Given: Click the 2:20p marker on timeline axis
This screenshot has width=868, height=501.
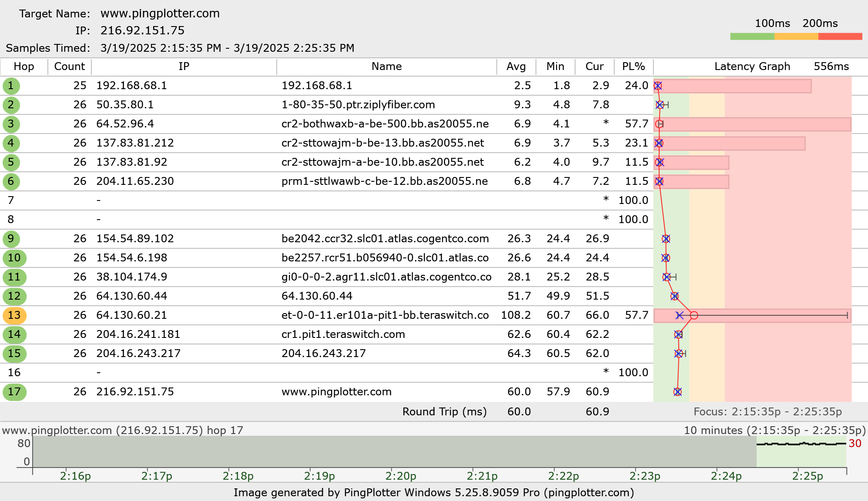Looking at the screenshot, I should [401, 476].
